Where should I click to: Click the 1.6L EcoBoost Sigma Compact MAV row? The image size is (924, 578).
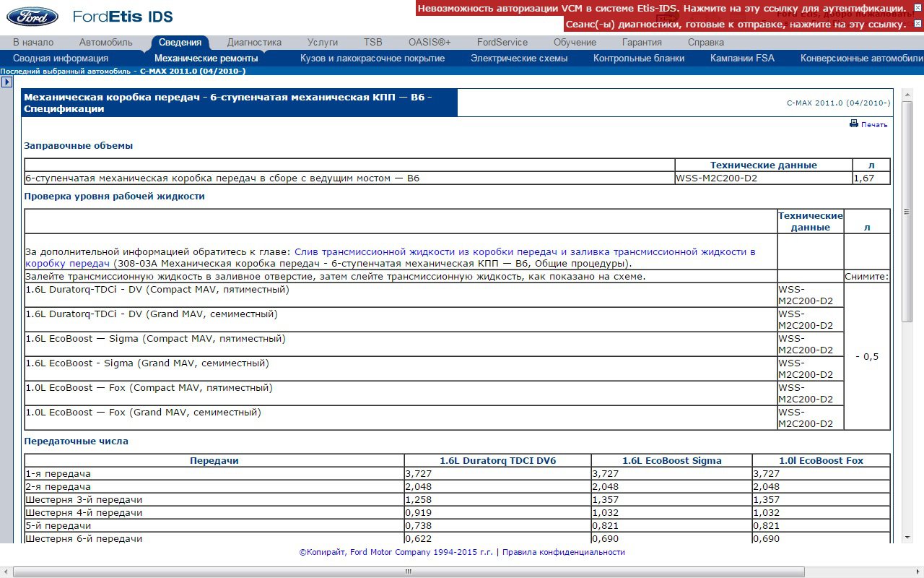click(401, 344)
